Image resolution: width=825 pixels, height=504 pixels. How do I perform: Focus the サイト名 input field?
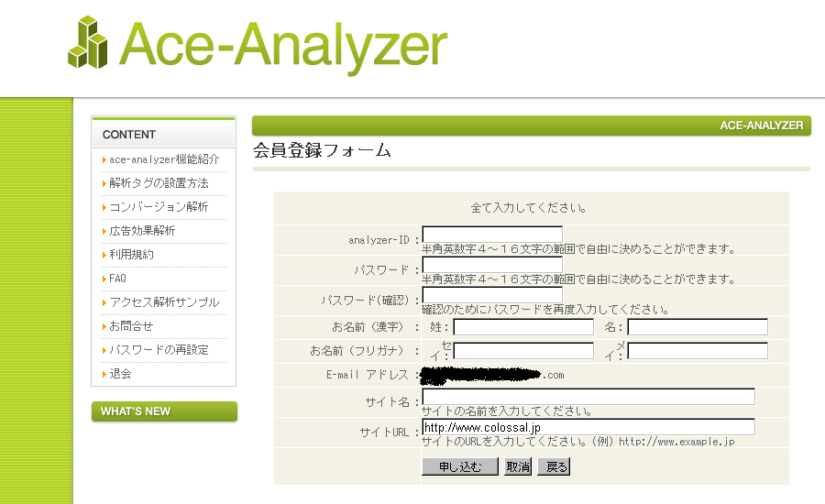click(x=588, y=397)
